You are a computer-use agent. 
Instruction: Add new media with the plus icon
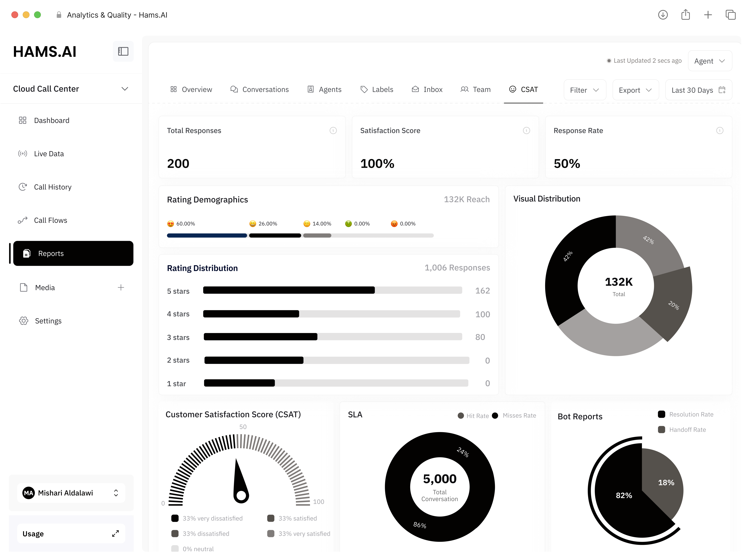(121, 288)
